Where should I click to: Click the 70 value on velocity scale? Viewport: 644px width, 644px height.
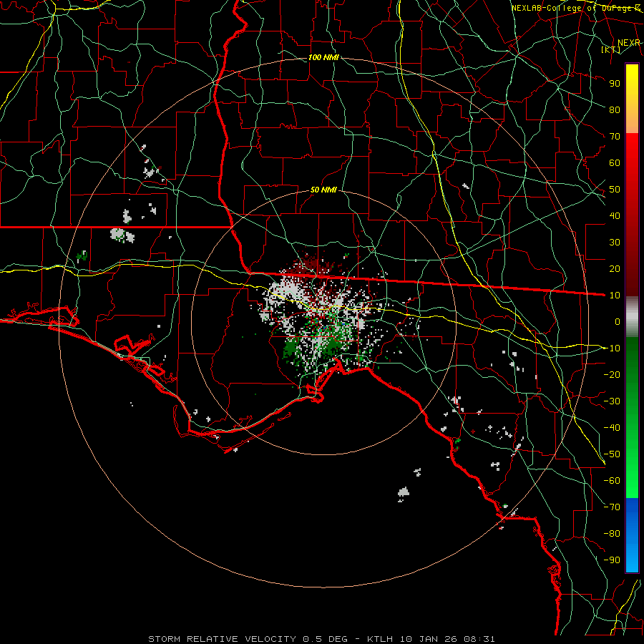(615, 137)
